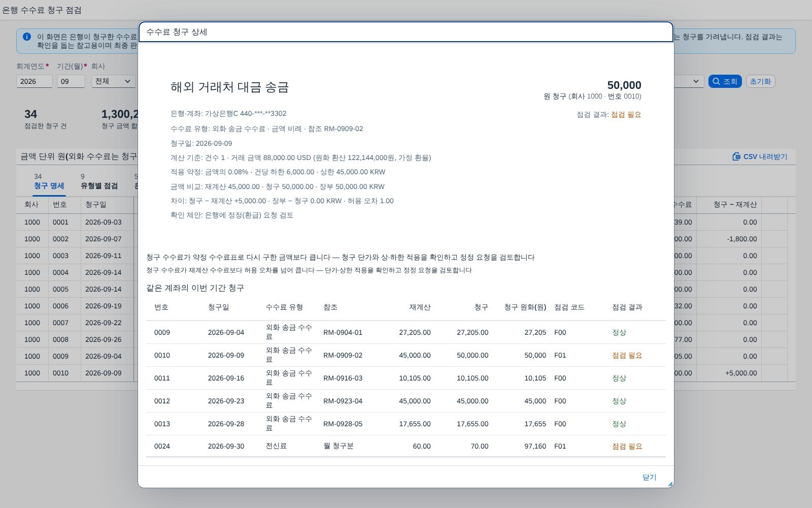Viewport: 812px width, 508px height.
Task: Select row 0011 in the dialog table
Action: click(406, 378)
